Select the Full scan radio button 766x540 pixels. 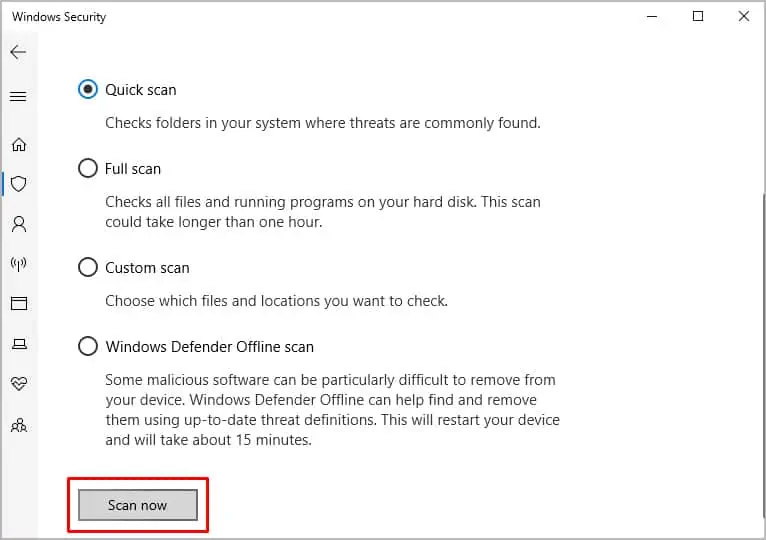[88, 168]
